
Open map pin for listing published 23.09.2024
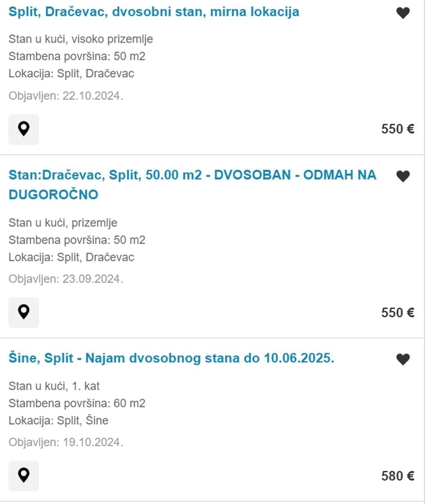[24, 312]
